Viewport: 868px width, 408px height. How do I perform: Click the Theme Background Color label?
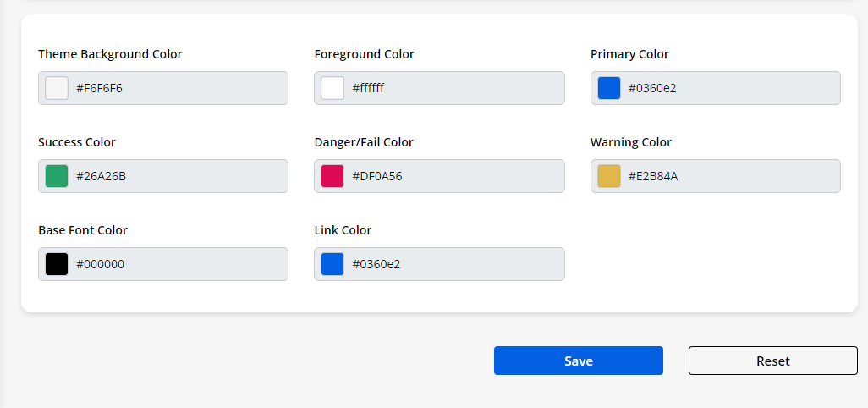tap(110, 54)
